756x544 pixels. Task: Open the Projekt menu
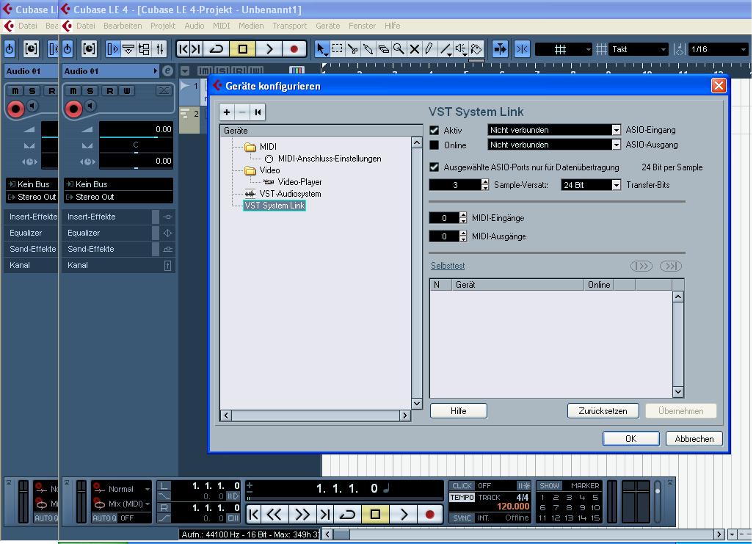(x=162, y=26)
